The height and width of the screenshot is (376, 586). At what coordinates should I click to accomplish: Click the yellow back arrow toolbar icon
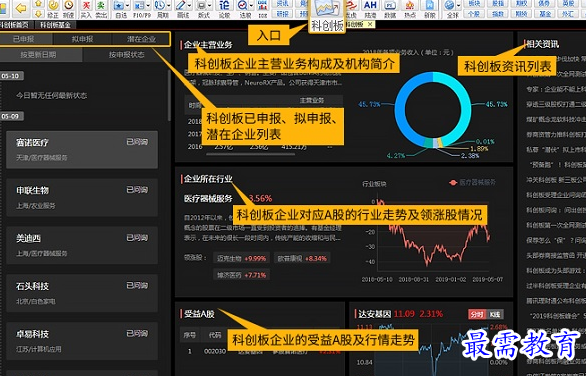(x=21, y=9)
